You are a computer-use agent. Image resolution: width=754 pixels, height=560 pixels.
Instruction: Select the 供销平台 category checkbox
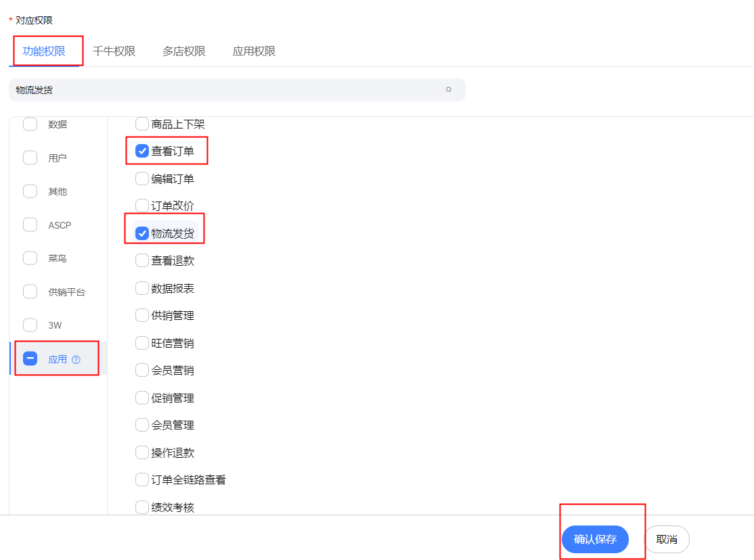coord(30,291)
